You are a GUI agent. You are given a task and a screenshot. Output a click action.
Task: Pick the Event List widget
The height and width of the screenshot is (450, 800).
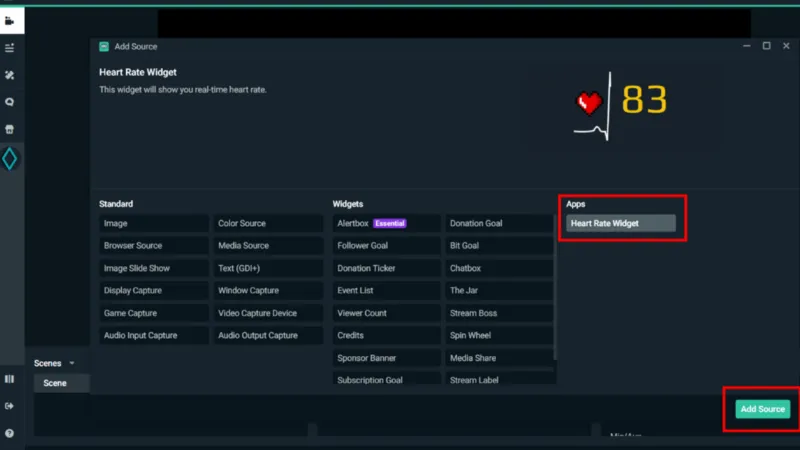(387, 291)
